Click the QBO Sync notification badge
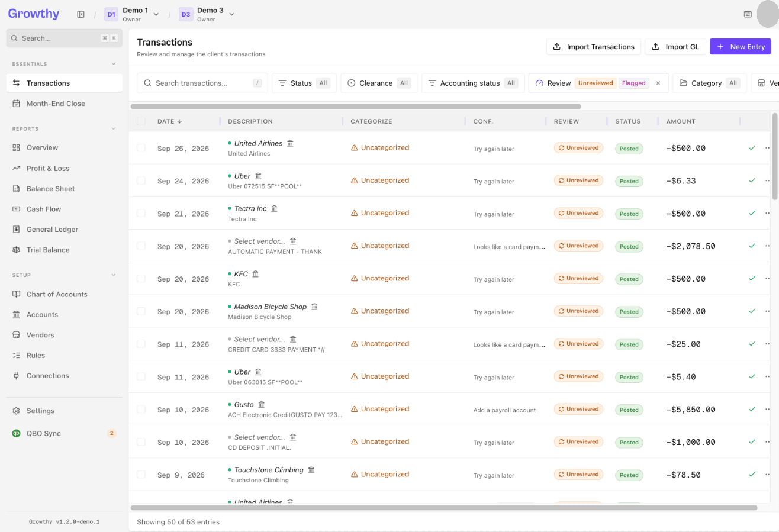Screen dimensions: 779x532 point(111,433)
